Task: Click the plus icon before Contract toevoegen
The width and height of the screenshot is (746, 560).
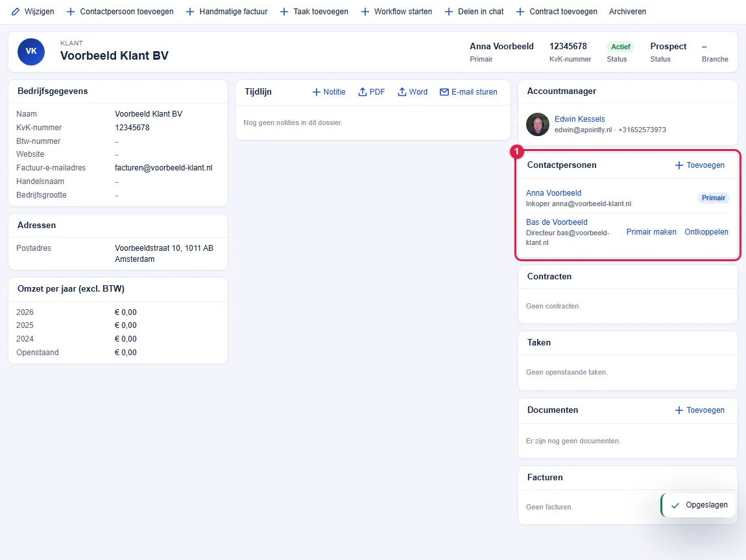Action: pyautogui.click(x=520, y=12)
